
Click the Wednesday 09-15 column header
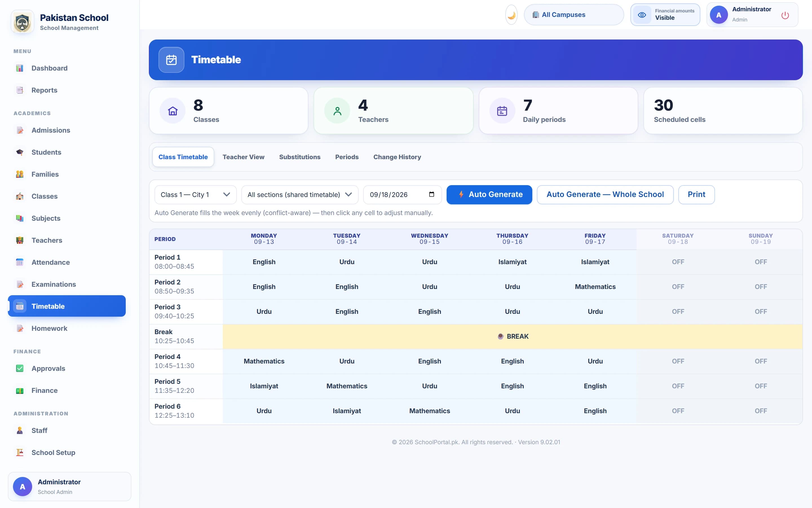coord(429,239)
